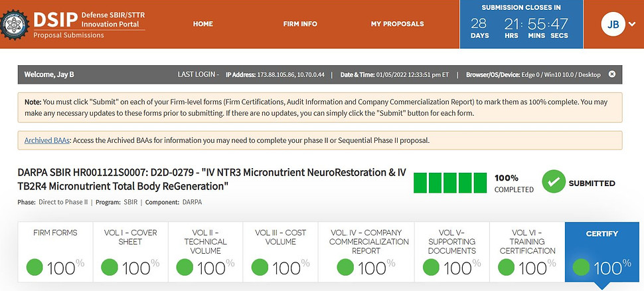Open the FIRM INFO menu item

click(x=300, y=24)
